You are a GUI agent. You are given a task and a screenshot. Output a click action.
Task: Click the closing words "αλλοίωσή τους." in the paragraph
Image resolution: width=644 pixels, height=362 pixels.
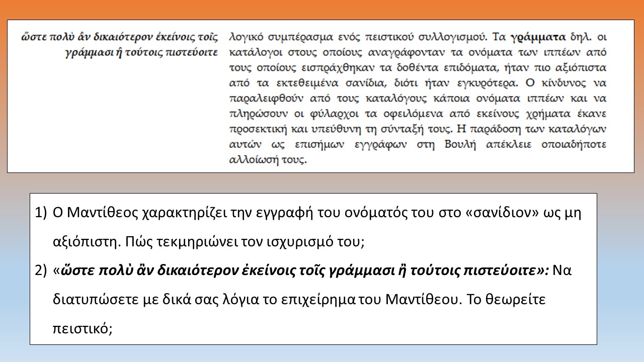coord(267,160)
